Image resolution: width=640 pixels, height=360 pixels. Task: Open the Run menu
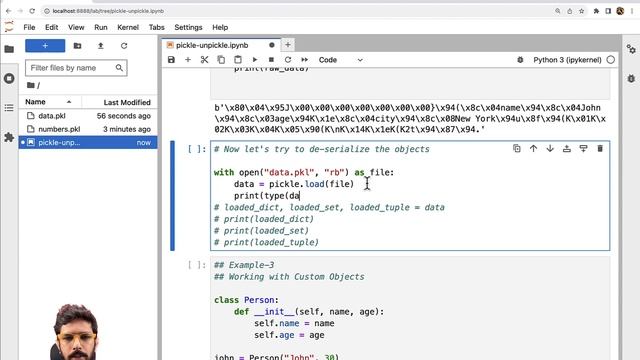click(101, 27)
